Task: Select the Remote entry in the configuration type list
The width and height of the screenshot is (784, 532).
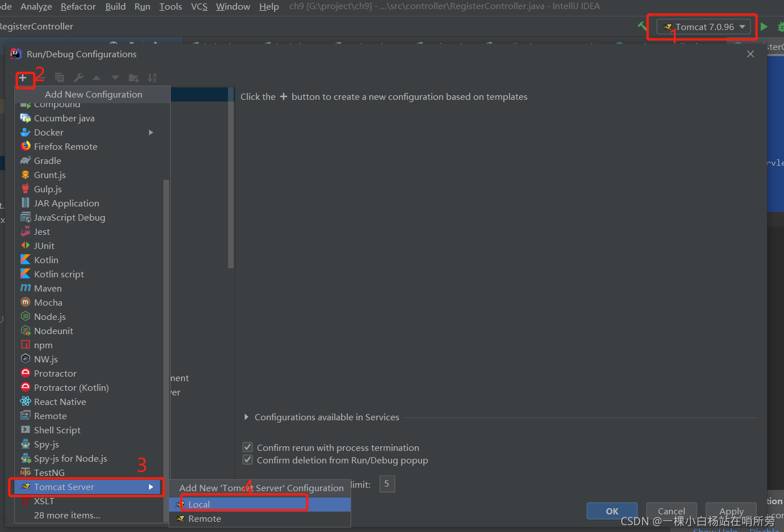Action: click(x=89, y=416)
